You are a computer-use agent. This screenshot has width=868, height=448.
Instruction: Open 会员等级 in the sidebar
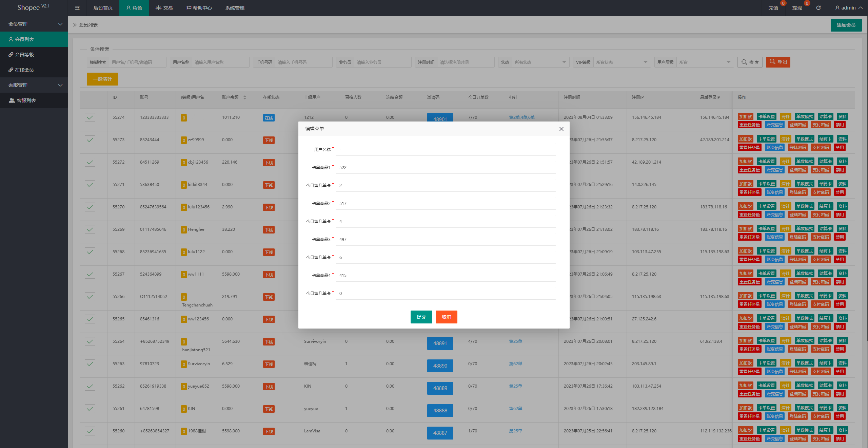point(24,55)
